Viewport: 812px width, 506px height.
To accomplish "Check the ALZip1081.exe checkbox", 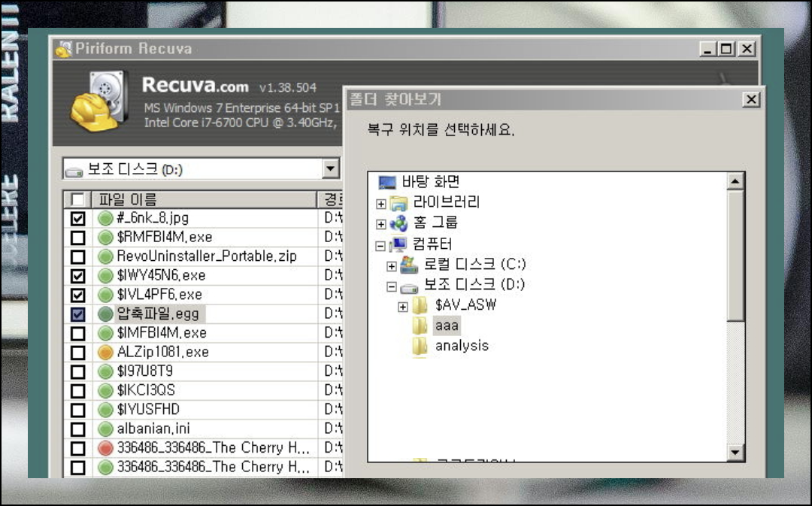I will tap(77, 353).
